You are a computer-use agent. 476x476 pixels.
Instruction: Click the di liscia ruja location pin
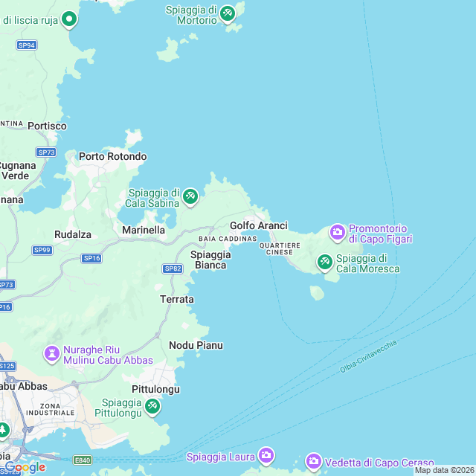tap(69, 20)
